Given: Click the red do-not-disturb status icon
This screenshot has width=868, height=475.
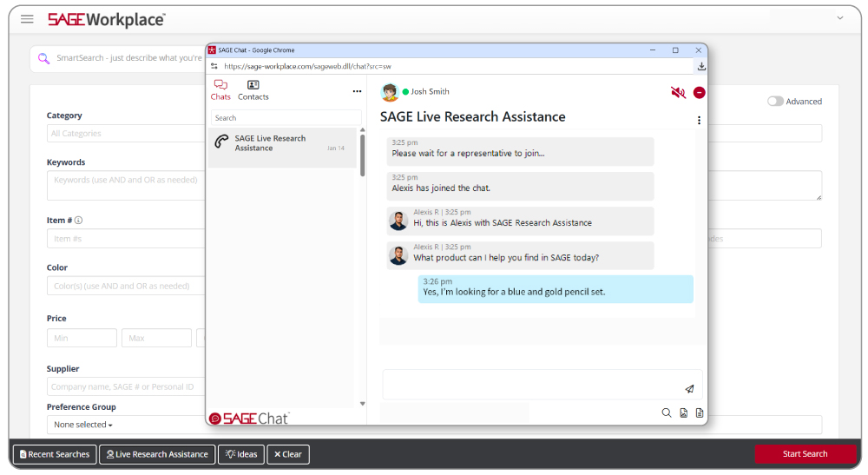Looking at the screenshot, I should pyautogui.click(x=699, y=92).
